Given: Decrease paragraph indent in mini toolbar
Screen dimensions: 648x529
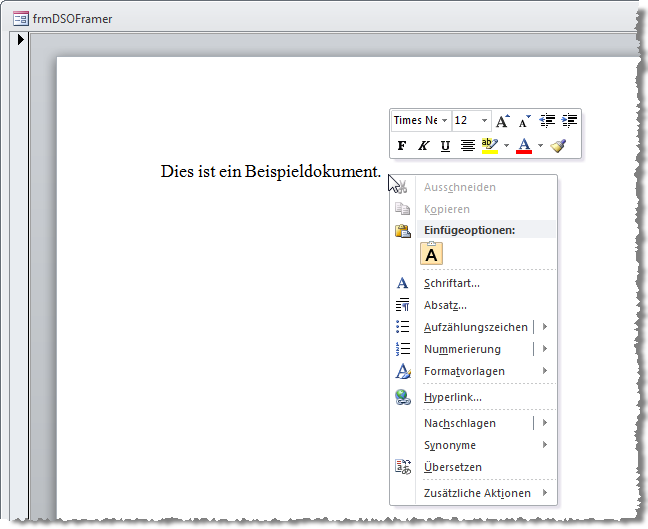Looking at the screenshot, I should coord(547,121).
